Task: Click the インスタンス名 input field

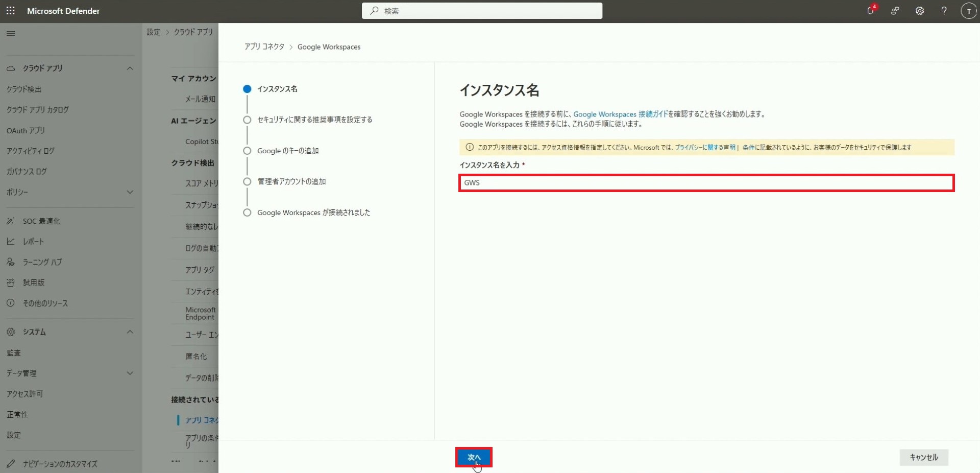Action: point(706,183)
